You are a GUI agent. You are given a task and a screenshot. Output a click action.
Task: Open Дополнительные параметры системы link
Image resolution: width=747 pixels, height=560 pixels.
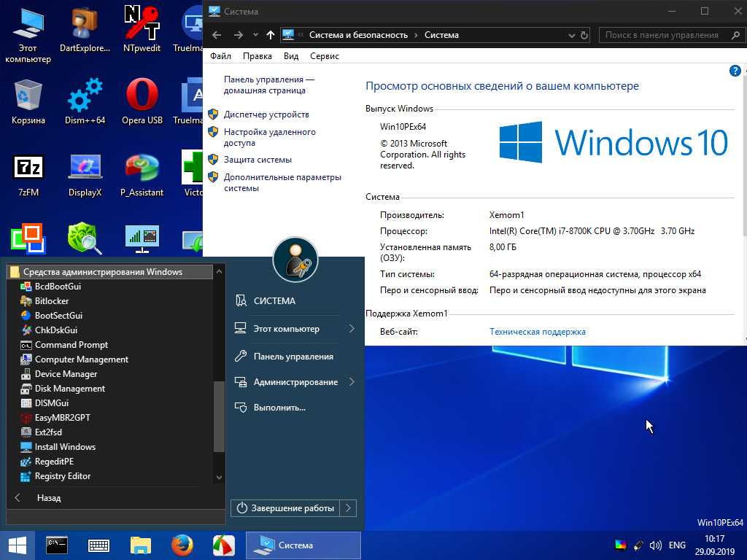pyautogui.click(x=282, y=182)
